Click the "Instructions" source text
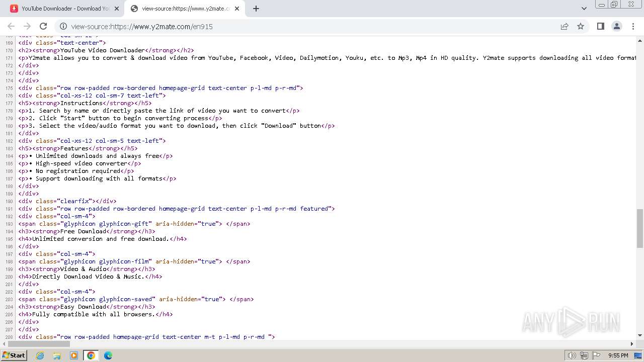 [x=81, y=103]
